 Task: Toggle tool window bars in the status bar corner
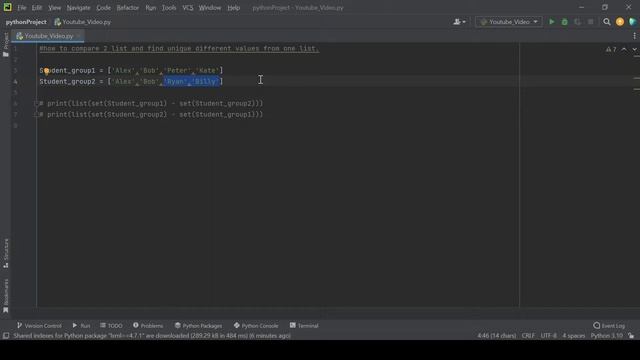[x=6, y=336]
